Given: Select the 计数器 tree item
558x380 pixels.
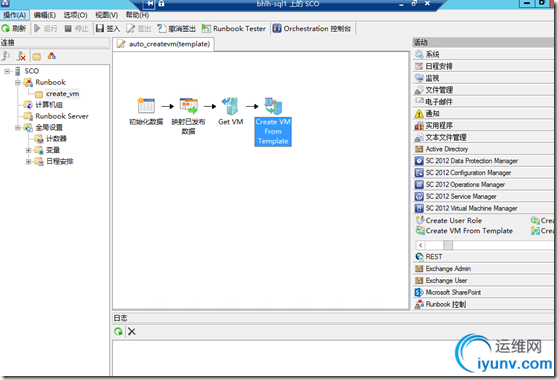Looking at the screenshot, I should point(51,139).
